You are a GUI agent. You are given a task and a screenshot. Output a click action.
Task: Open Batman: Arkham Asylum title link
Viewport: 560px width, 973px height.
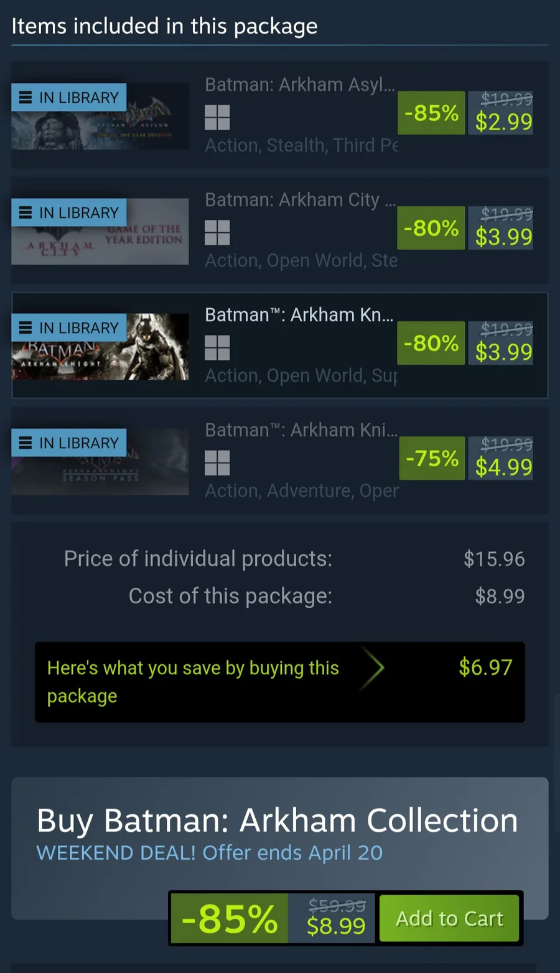[300, 85]
